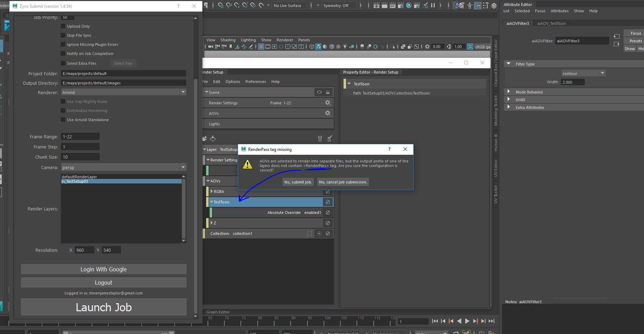This screenshot has height=334, width=644.
Task: Disable the Z AOV item
Action: pyautogui.click(x=327, y=223)
